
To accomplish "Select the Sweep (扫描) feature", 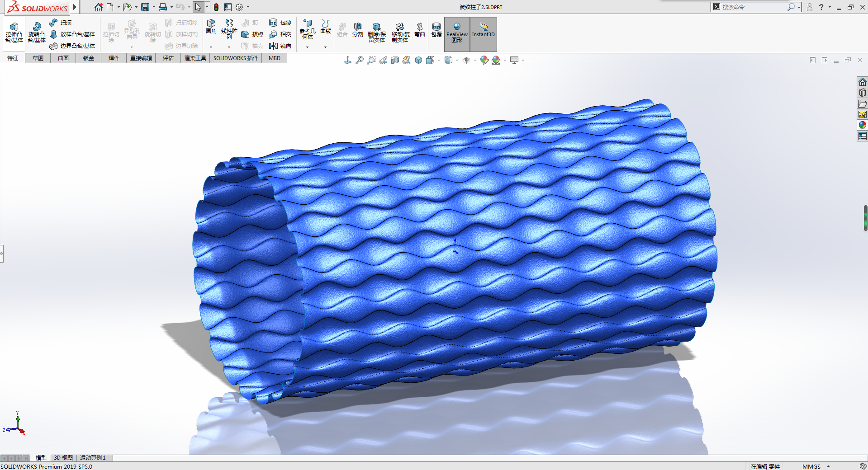I will pyautogui.click(x=61, y=23).
